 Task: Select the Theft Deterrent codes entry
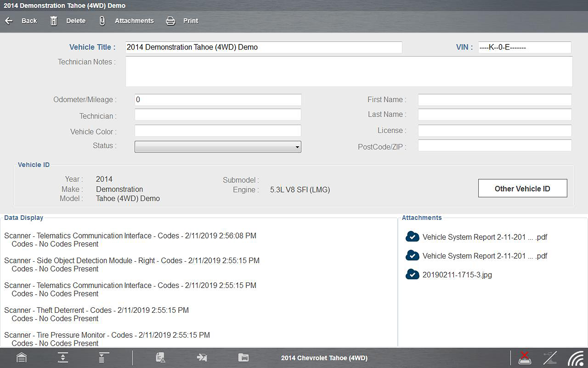coord(97,310)
